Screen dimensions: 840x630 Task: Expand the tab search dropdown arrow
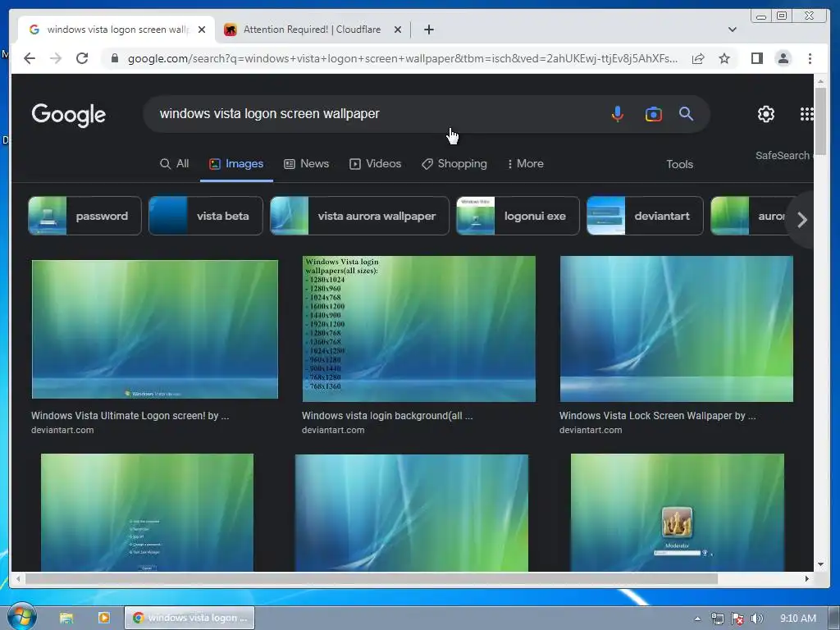733,30
